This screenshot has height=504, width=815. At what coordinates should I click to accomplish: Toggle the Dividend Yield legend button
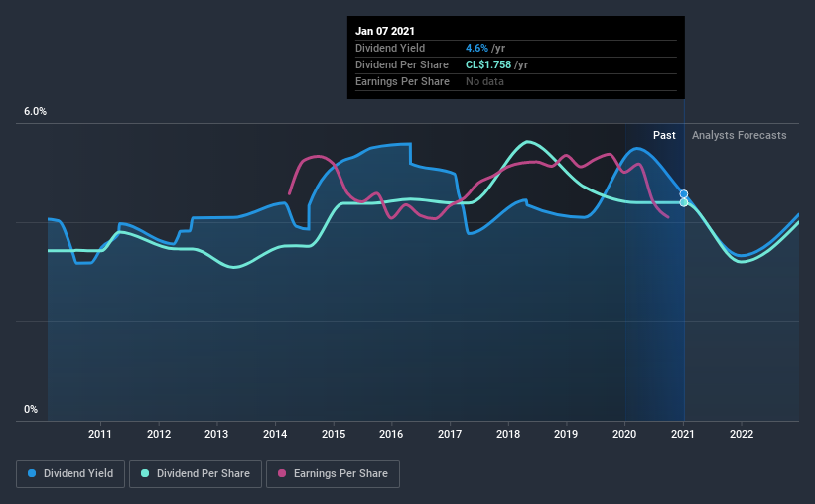(x=70, y=474)
